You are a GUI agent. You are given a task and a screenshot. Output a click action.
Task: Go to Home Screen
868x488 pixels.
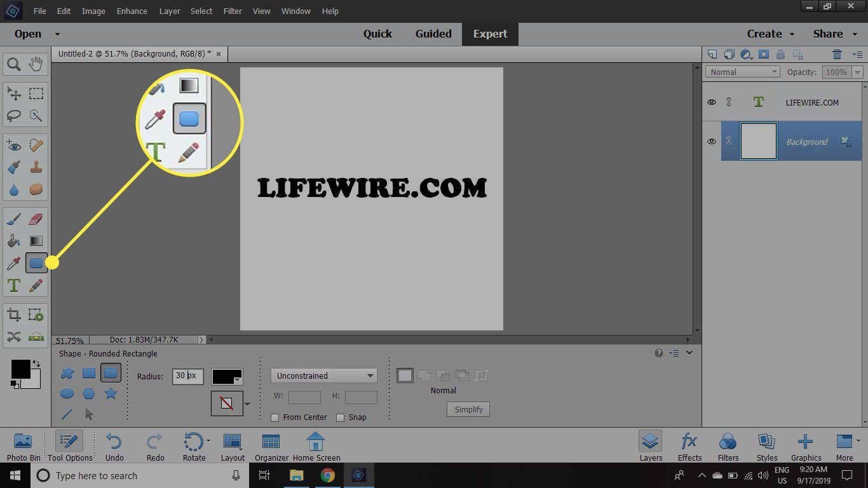316,446
